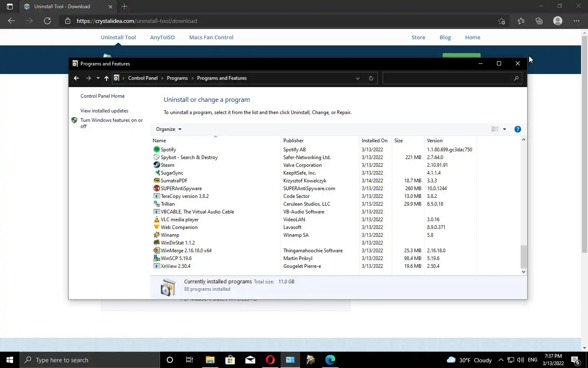Go back in the Control Panel window
This screenshot has width=588, height=368.
pos(76,78)
